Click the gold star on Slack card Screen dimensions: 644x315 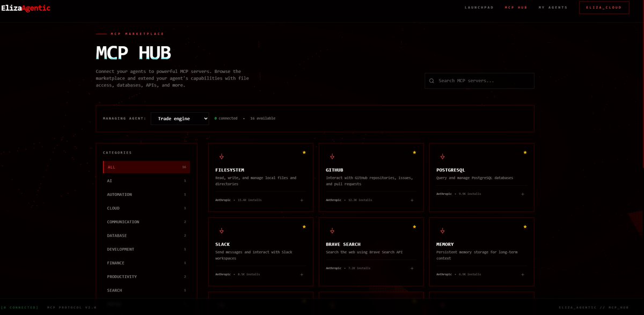tap(304, 226)
